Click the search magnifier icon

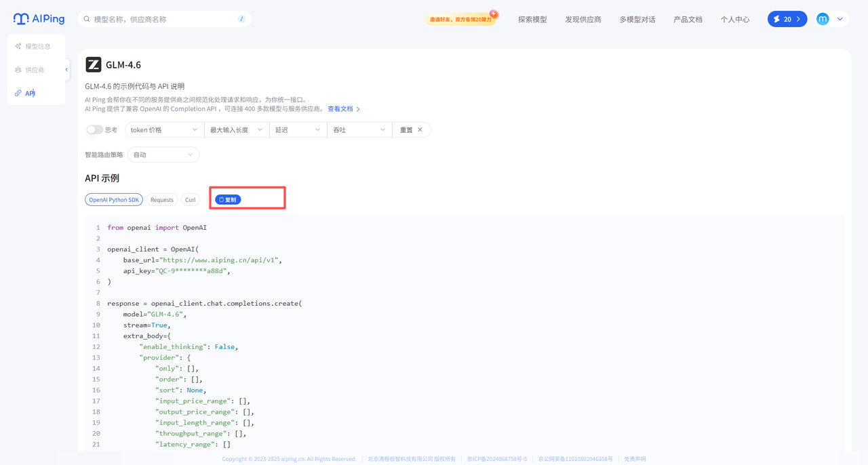click(x=87, y=19)
